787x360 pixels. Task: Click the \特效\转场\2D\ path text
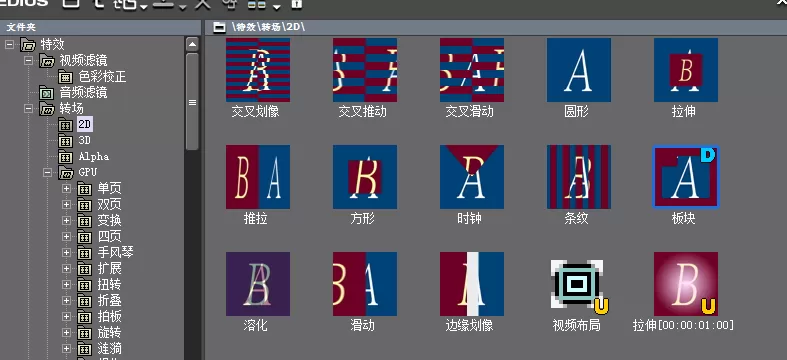point(268,27)
